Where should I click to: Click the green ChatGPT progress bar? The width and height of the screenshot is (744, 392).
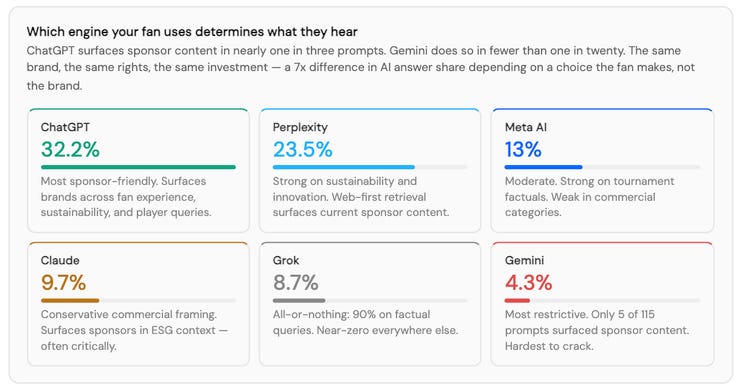(x=138, y=167)
